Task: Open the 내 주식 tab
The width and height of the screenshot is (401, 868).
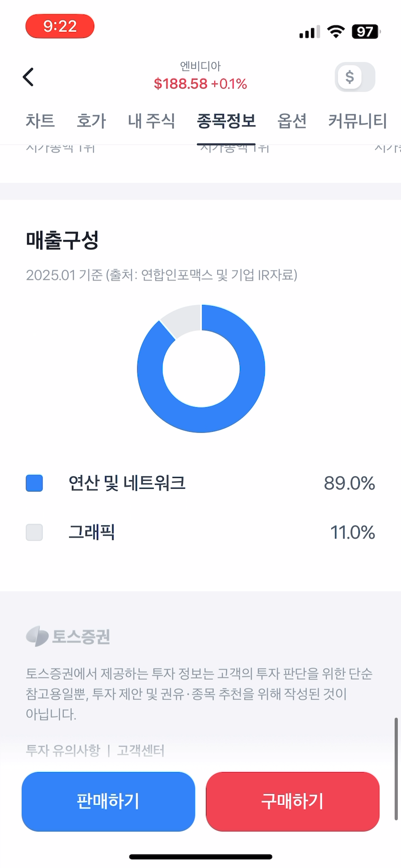Action: coord(151,121)
